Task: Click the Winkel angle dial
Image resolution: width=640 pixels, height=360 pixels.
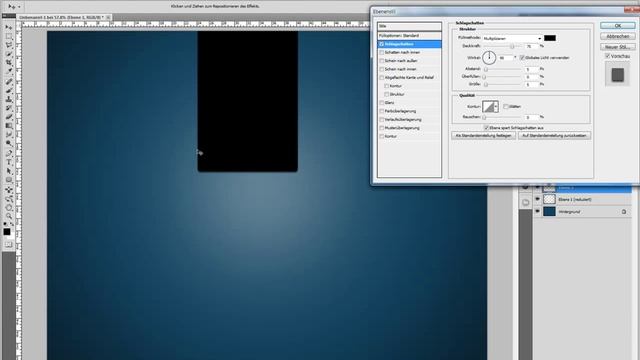Action: [x=489, y=58]
